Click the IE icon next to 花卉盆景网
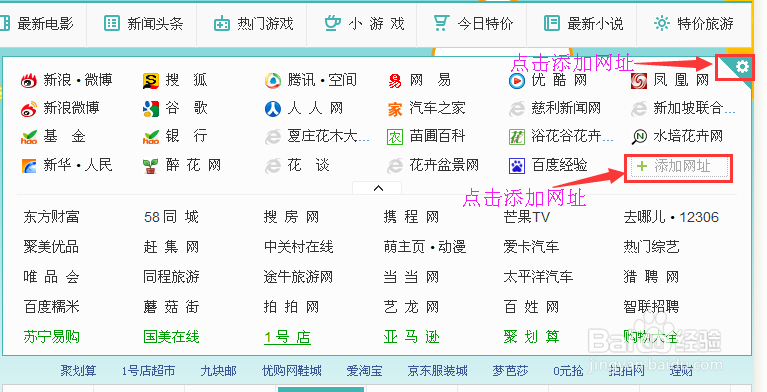Screen dimensions: 767x392 tap(395, 166)
